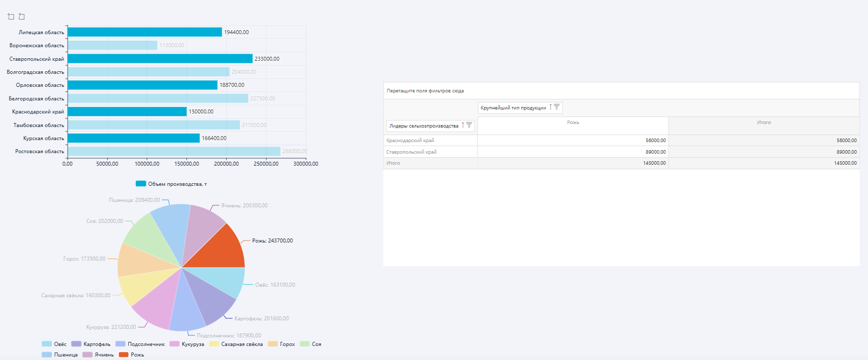Click the second selection-reset icon above bar chart
Image resolution: width=868 pixels, height=360 pixels.
pos(22,17)
